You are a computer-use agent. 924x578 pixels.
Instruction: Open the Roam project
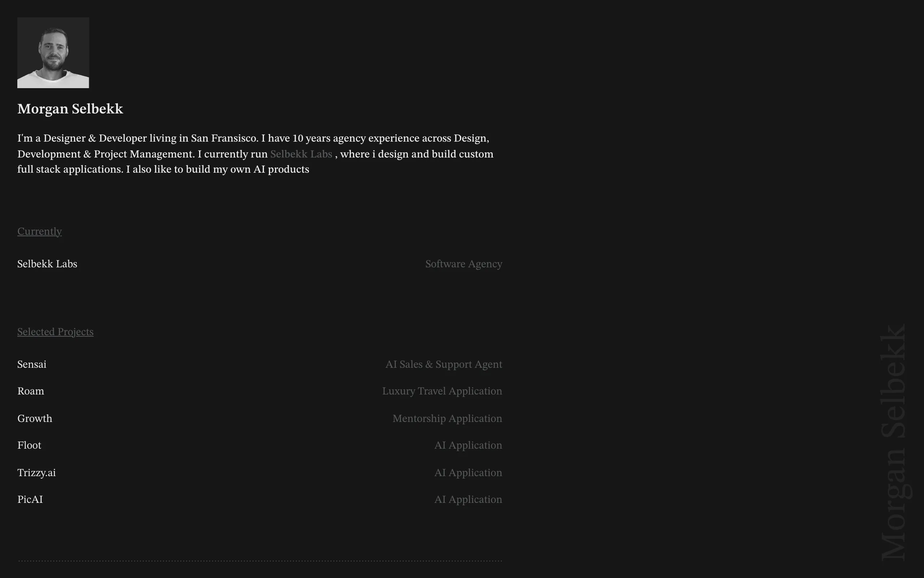click(31, 391)
